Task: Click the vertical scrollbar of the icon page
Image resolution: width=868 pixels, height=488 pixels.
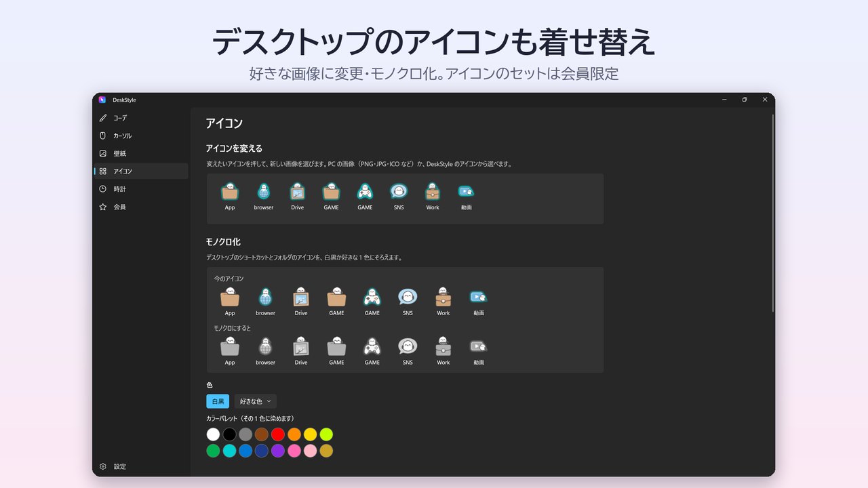Action: click(772, 213)
